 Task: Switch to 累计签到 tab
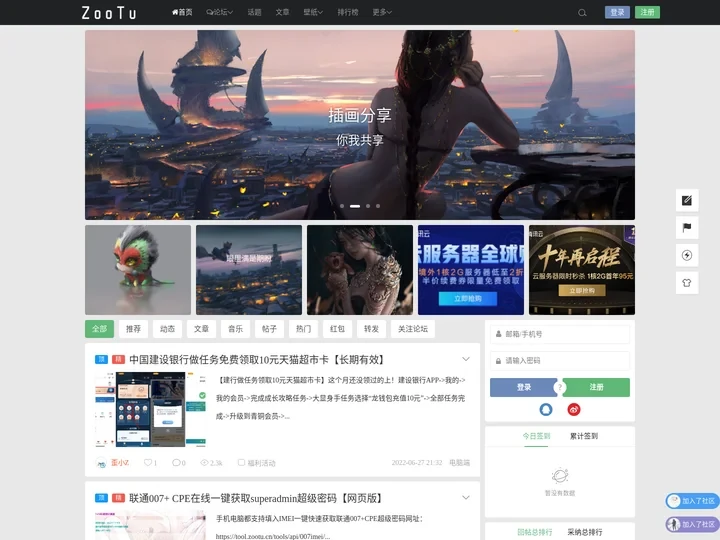tap(584, 436)
